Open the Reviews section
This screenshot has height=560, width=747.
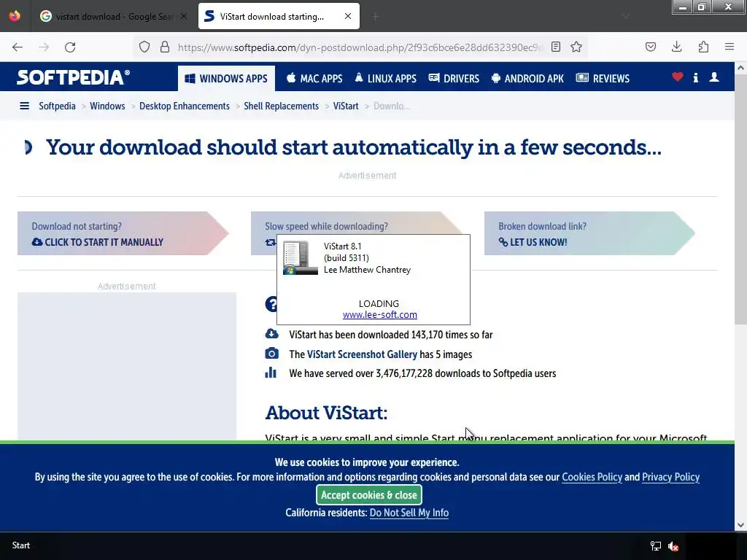(x=603, y=79)
